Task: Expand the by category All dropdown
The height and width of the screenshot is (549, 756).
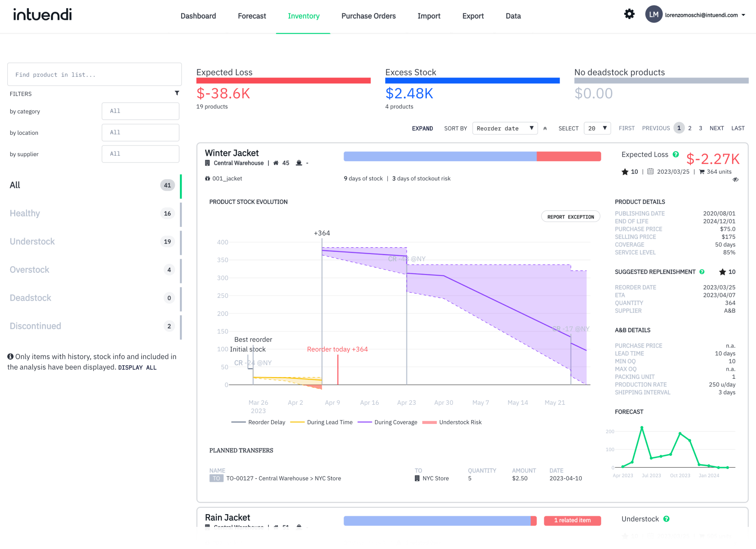Action: tap(140, 111)
